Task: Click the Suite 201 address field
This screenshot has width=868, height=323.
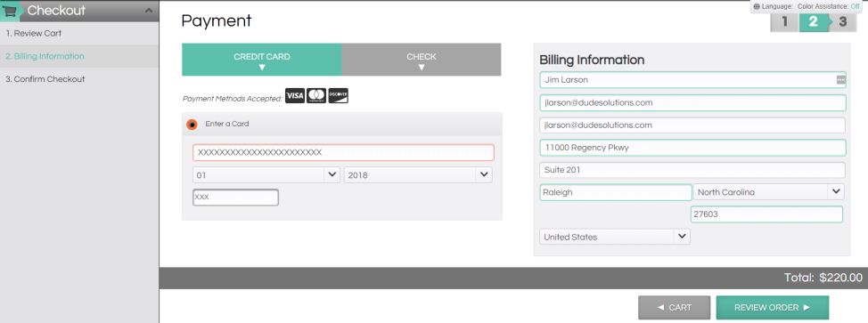Action: pyautogui.click(x=692, y=170)
